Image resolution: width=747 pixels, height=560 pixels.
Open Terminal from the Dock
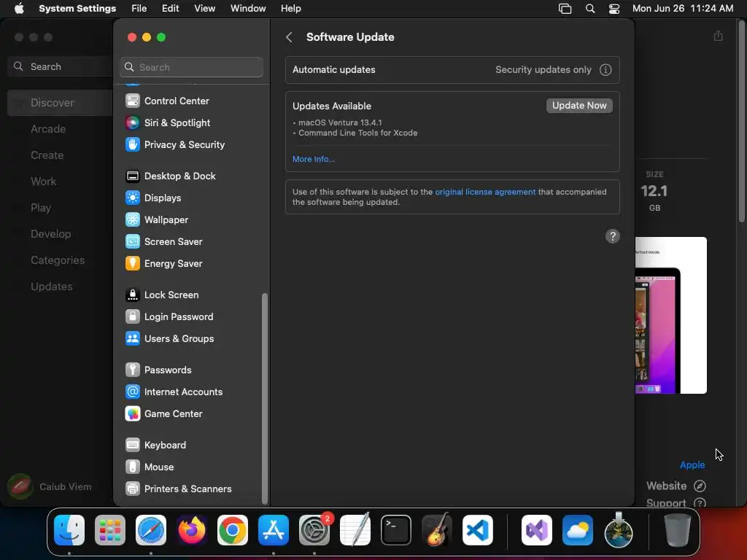click(x=396, y=530)
